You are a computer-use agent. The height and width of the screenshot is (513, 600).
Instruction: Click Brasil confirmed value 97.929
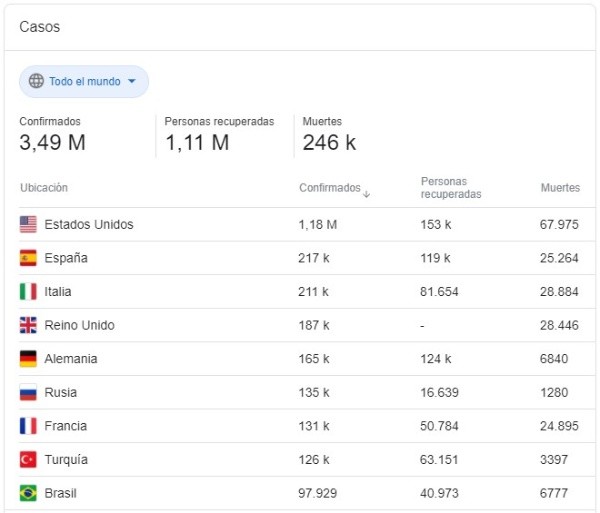click(x=318, y=493)
